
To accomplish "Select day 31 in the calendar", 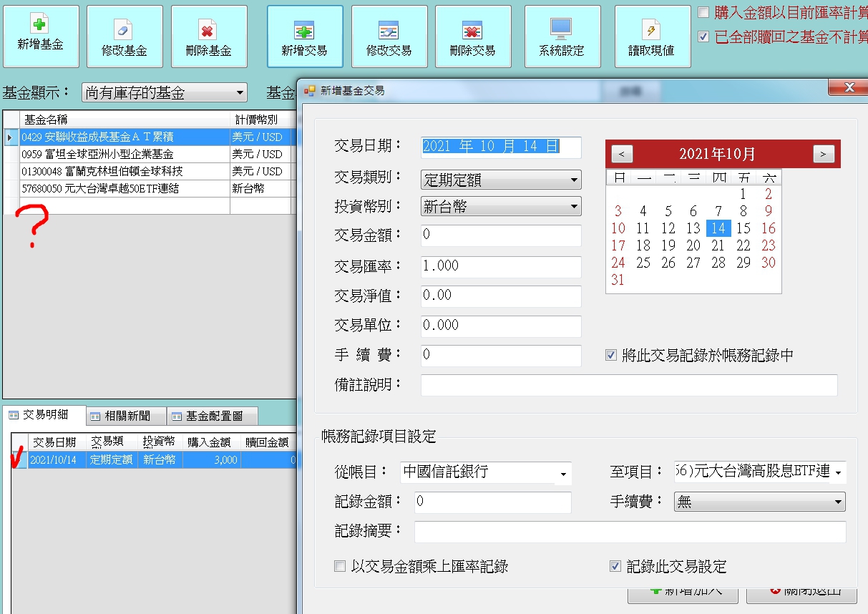I will (618, 280).
